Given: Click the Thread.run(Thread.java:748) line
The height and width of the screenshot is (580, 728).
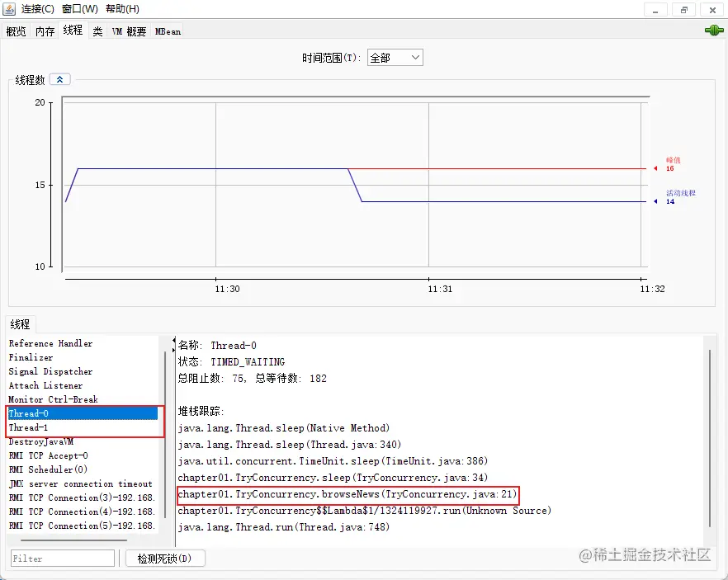Looking at the screenshot, I should (x=284, y=527).
